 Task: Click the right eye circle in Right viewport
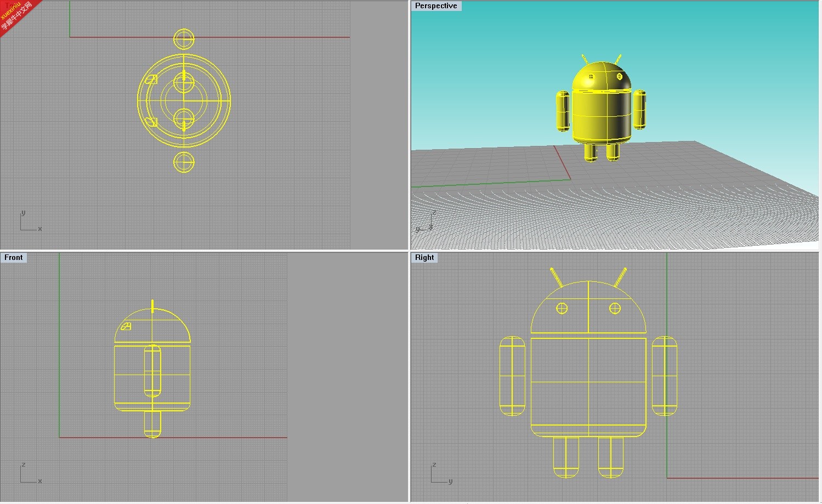pos(615,309)
